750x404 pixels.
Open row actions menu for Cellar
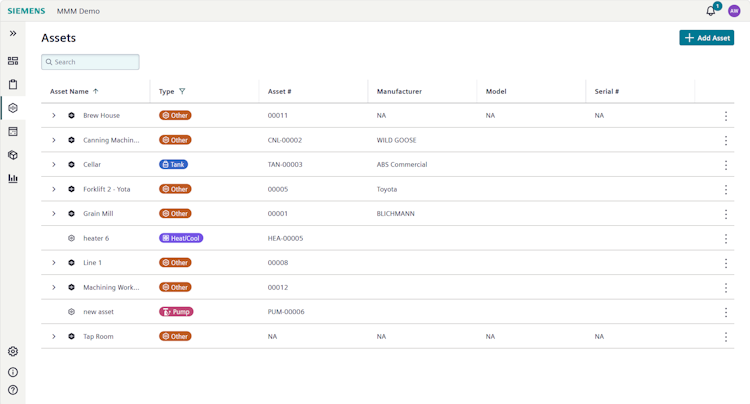point(726,165)
